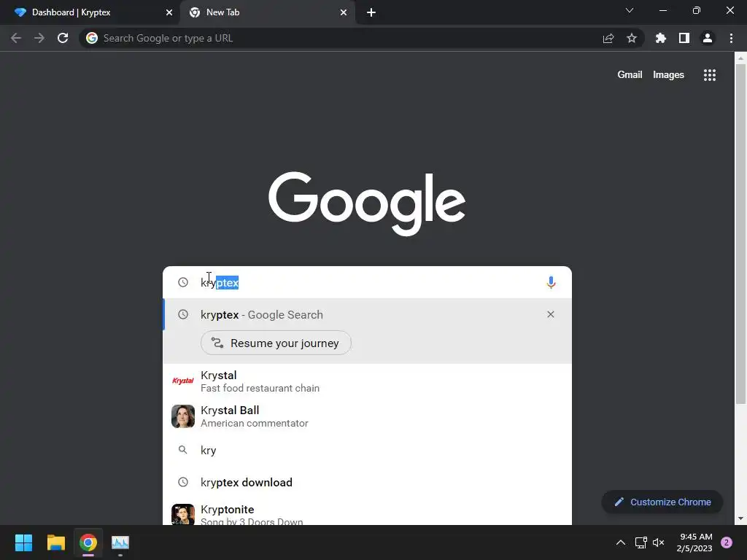
Task: Click inside the Google search box
Action: click(x=367, y=282)
